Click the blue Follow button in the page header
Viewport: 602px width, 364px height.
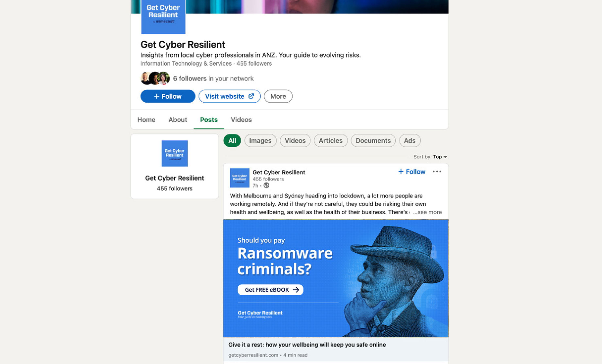click(168, 96)
